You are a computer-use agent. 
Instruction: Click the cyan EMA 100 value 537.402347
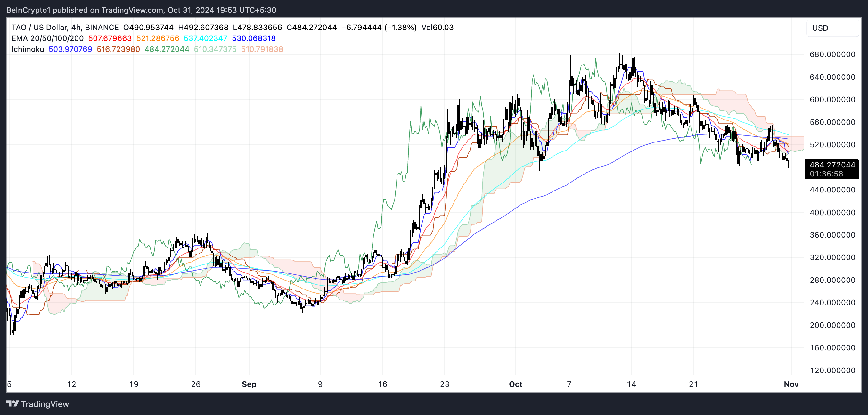coord(206,38)
